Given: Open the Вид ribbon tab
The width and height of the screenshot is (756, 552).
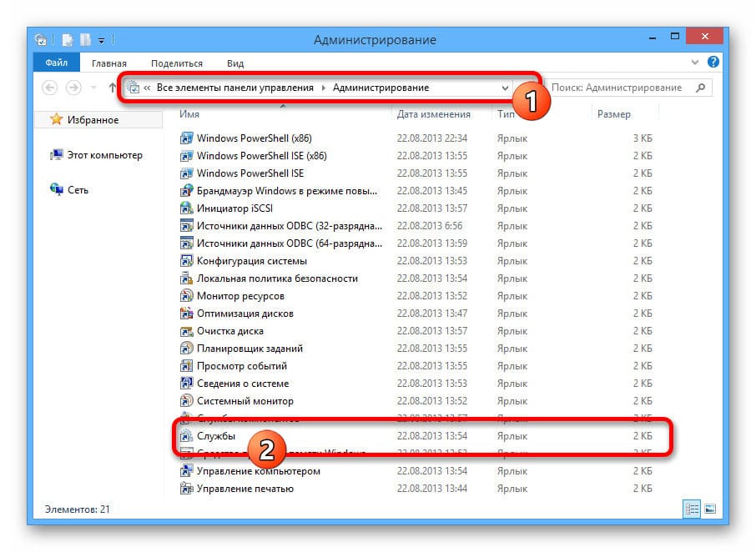Looking at the screenshot, I should [x=235, y=63].
